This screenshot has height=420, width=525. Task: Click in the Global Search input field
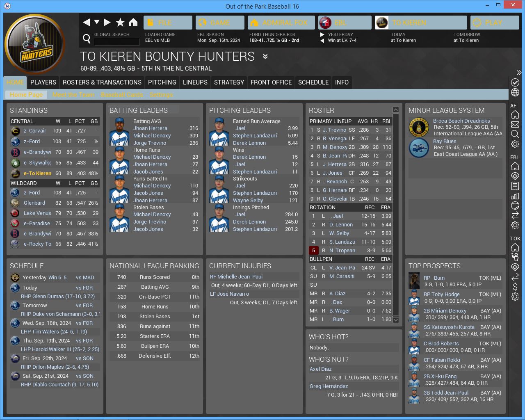click(x=116, y=41)
